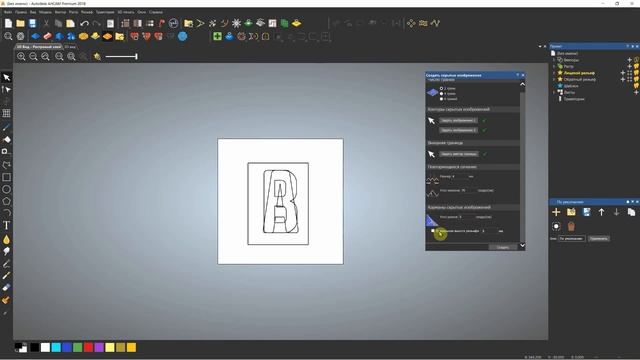
Task: Toggle the Векторы visibility lightbulb
Action: point(637,60)
